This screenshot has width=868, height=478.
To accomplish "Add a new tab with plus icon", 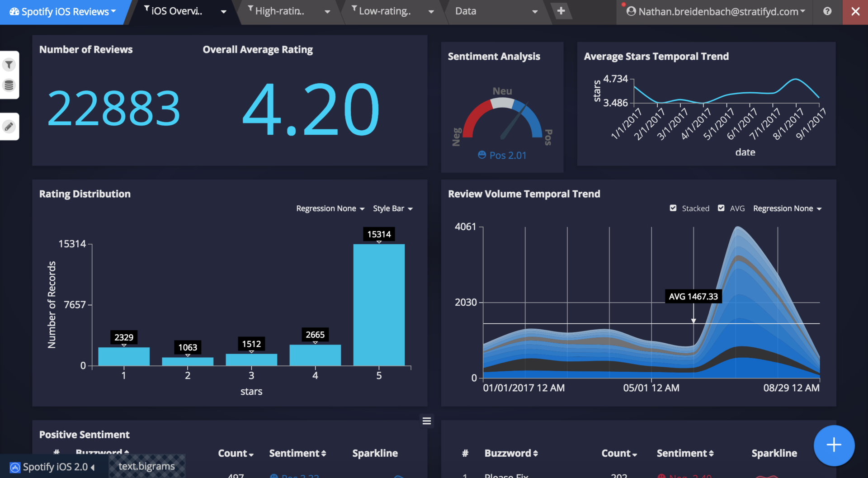I will (x=561, y=11).
